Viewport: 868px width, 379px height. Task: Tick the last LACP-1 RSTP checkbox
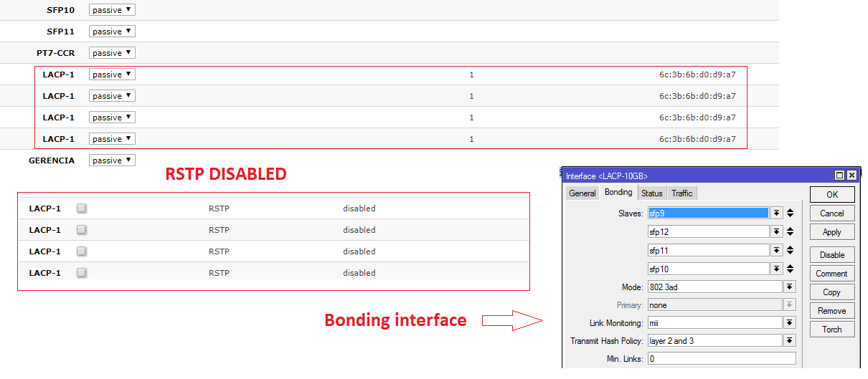[82, 273]
